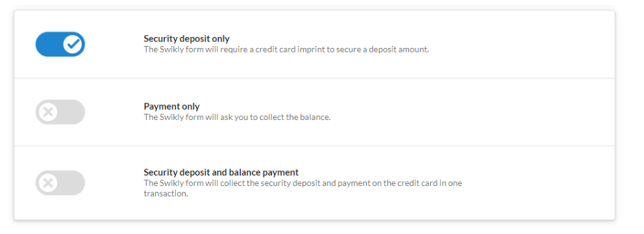Click the X knob on Payment only switch
This screenshot has height=234, width=644.
coord(47,112)
